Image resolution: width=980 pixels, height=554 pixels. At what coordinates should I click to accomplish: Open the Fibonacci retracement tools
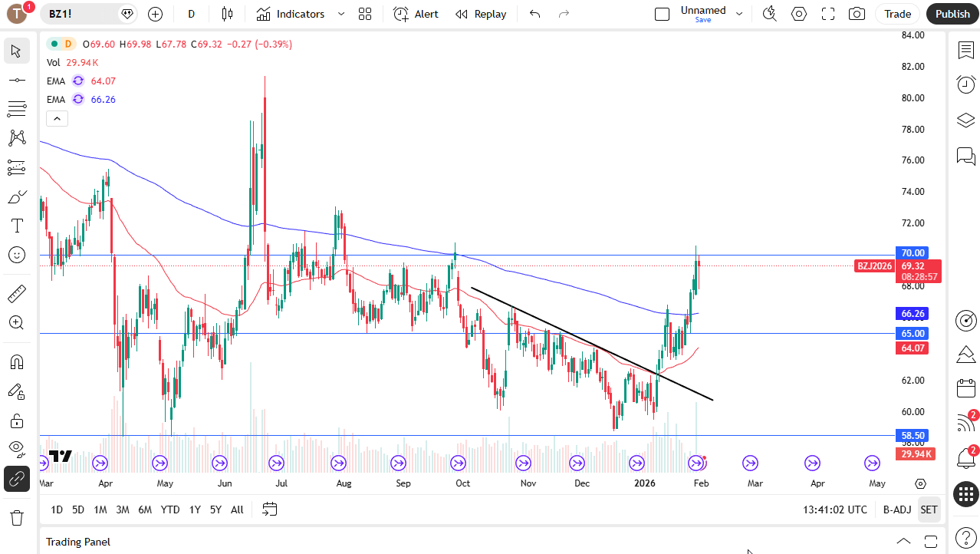click(x=17, y=109)
